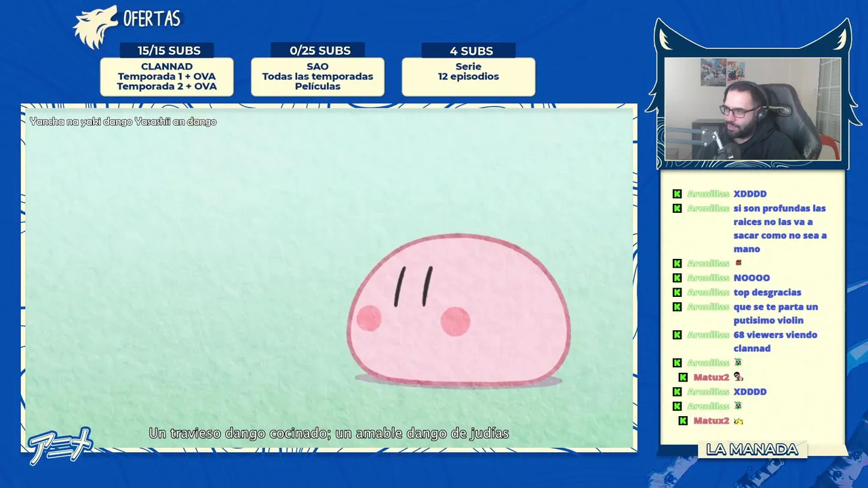Click the Arenillas username beside 'top desgracias'
This screenshot has width=868, height=488.
tap(708, 293)
